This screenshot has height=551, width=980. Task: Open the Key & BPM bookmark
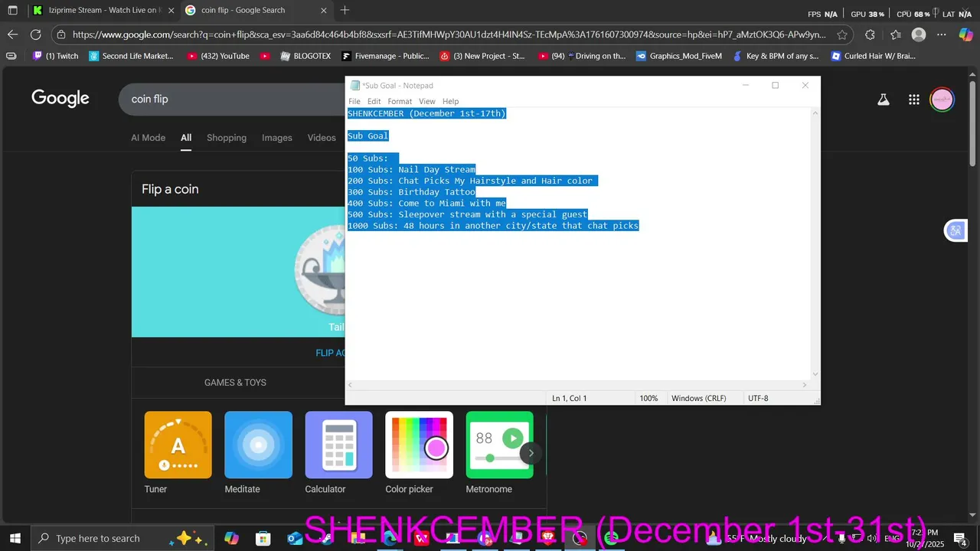[776, 56]
